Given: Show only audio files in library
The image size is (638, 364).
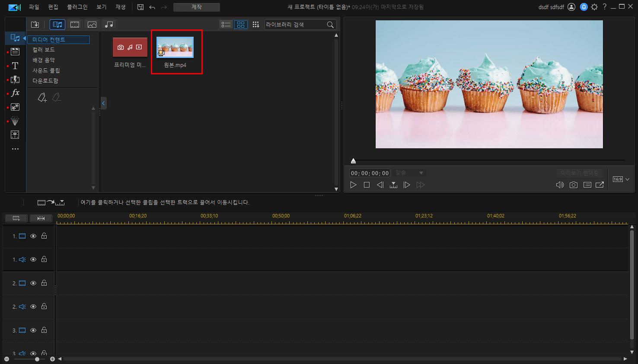Looking at the screenshot, I should [x=109, y=25].
